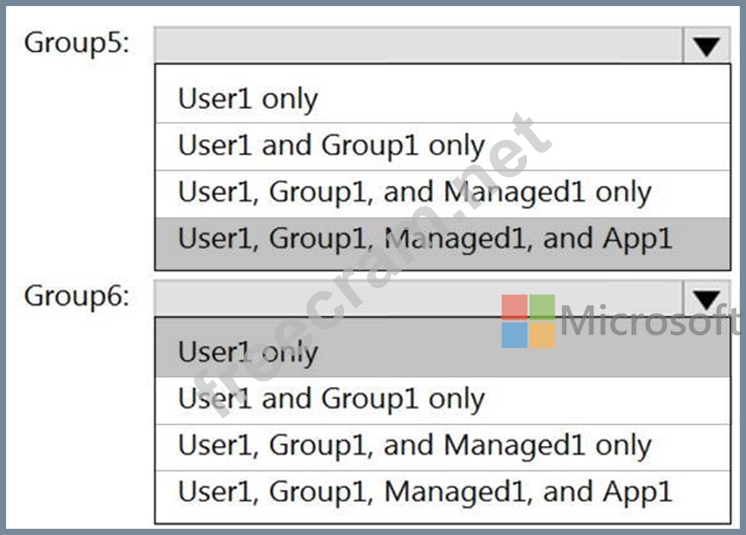Click the Group5 dropdown arrow button
This screenshot has width=746, height=535.
[706, 45]
